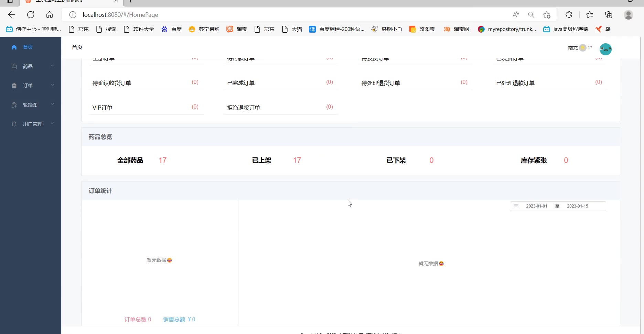Image resolution: width=644 pixels, height=334 pixels.
Task: Click the 轮播图 sidebar icon
Action: pyautogui.click(x=14, y=105)
